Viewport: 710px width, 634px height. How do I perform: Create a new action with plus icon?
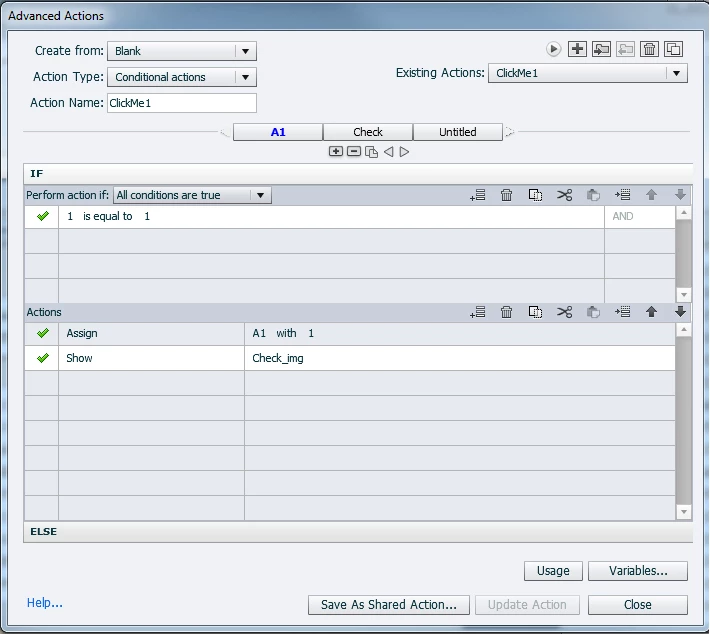coord(577,49)
